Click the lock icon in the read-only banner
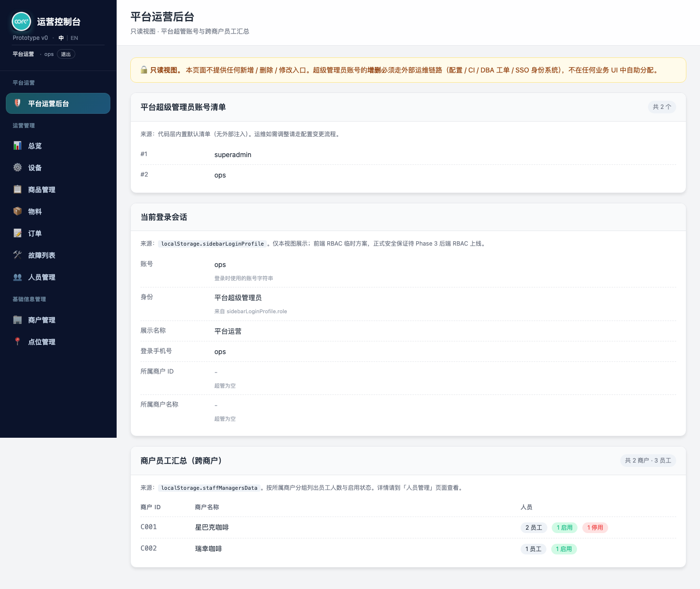700x589 pixels. click(144, 70)
